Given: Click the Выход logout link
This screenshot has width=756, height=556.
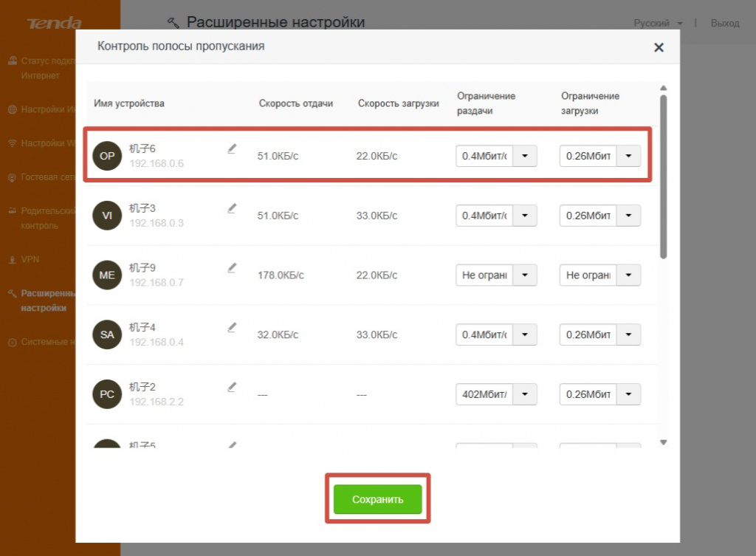Looking at the screenshot, I should (725, 23).
